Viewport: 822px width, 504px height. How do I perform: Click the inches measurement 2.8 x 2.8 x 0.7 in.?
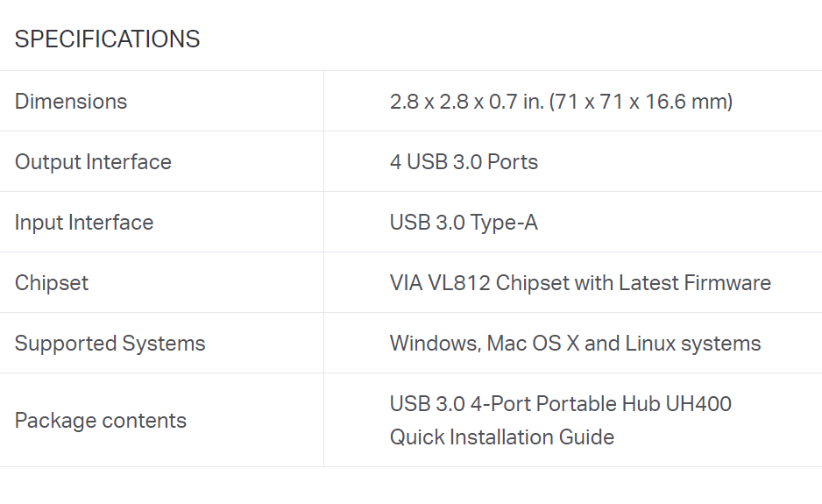pyautogui.click(x=466, y=102)
